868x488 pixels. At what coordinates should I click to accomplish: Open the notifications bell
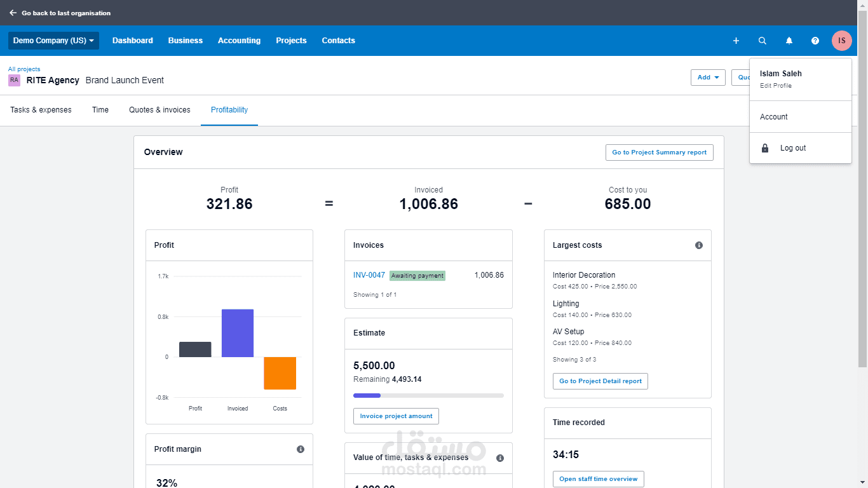tap(789, 40)
